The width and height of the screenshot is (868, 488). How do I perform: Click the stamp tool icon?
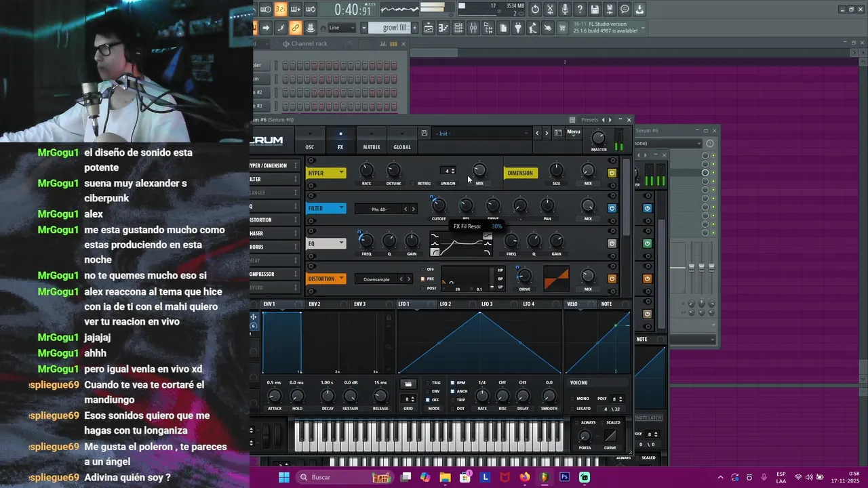tap(309, 28)
